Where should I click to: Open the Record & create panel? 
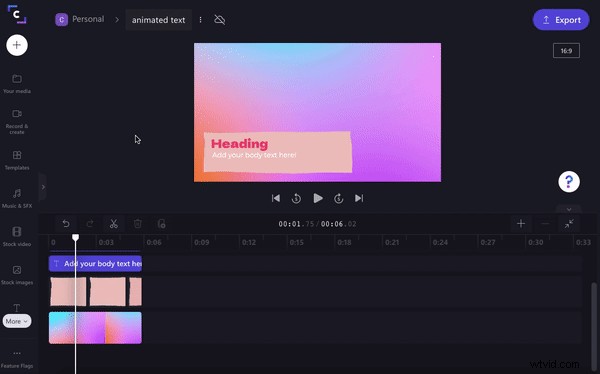pos(17,121)
